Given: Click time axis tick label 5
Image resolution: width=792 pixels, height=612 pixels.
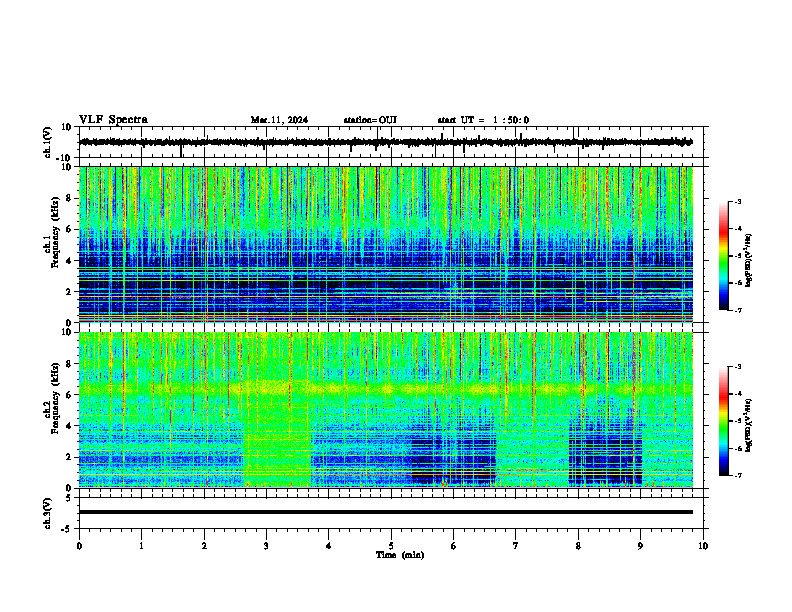Looking at the screenshot, I should (x=391, y=546).
